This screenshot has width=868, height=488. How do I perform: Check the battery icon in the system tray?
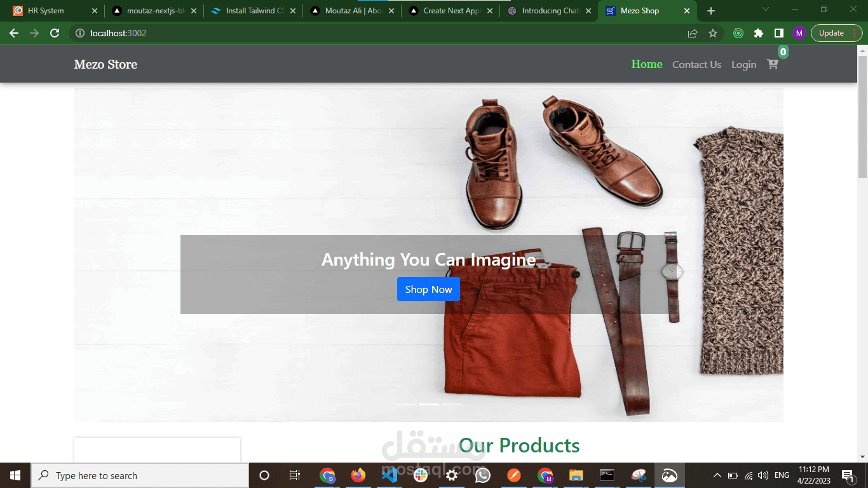733,475
